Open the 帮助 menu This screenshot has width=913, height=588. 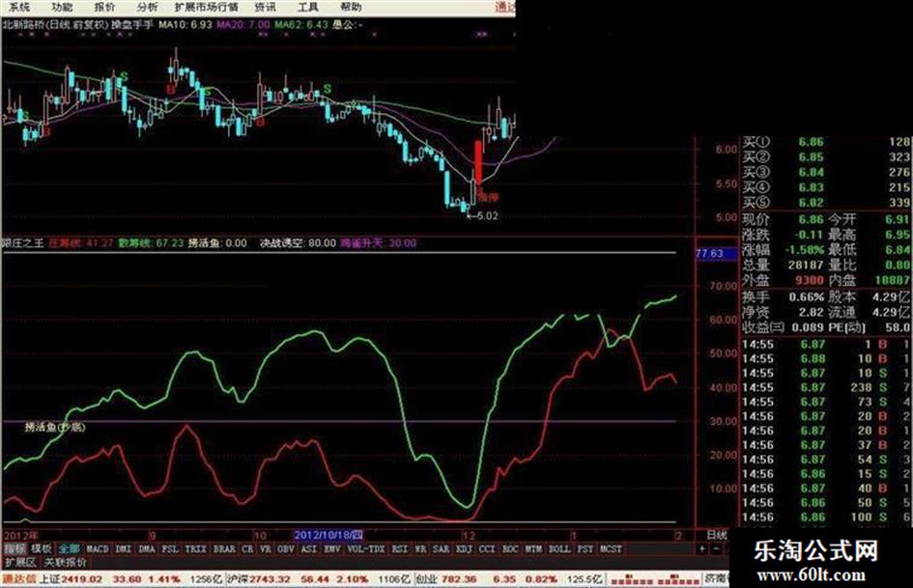tap(351, 8)
